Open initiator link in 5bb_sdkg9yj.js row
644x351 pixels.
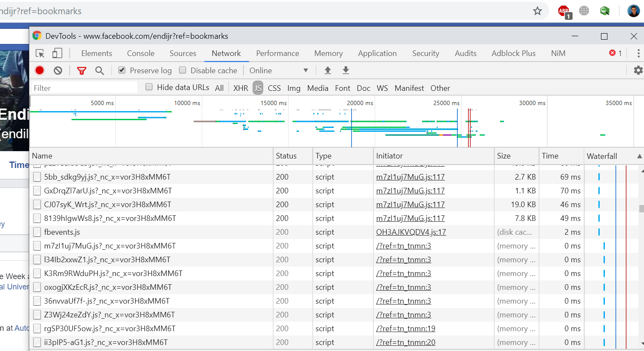pos(410,177)
